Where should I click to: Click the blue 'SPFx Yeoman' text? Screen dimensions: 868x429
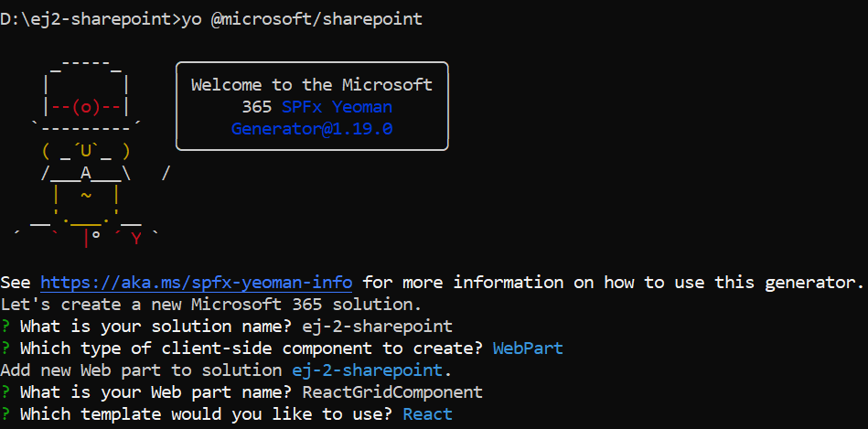338,107
